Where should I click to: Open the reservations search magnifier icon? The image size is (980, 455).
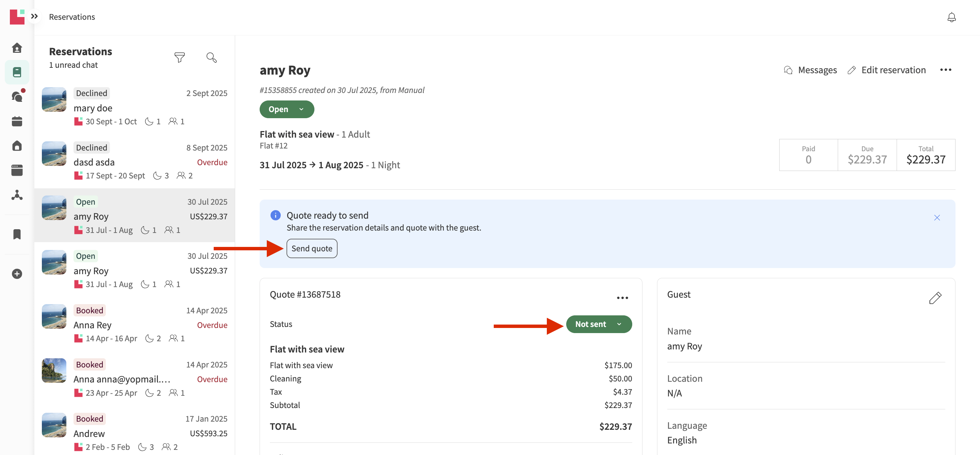click(211, 58)
